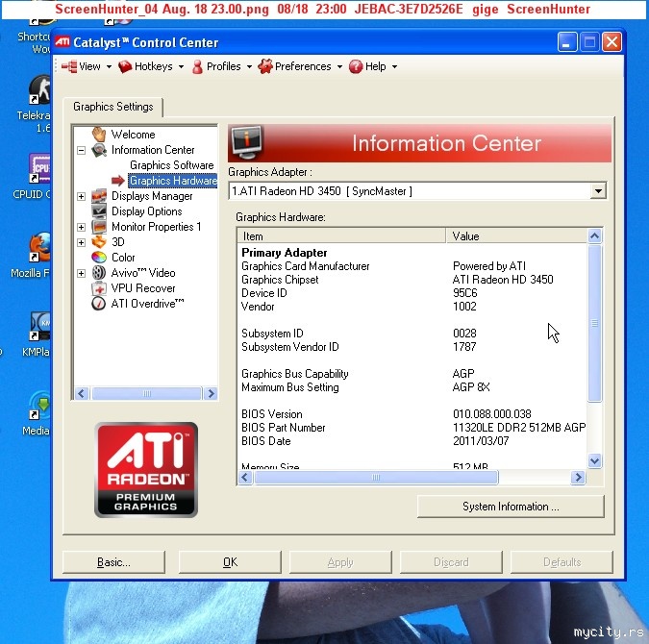Image resolution: width=649 pixels, height=644 pixels.
Task: Click the hardware list scroll right arrow
Action: click(x=578, y=477)
